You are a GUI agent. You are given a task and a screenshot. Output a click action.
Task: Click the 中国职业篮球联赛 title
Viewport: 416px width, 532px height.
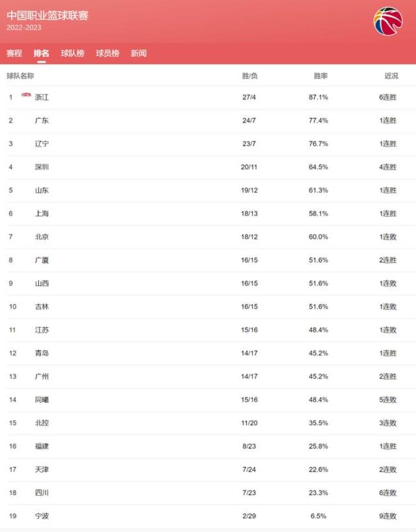point(48,16)
